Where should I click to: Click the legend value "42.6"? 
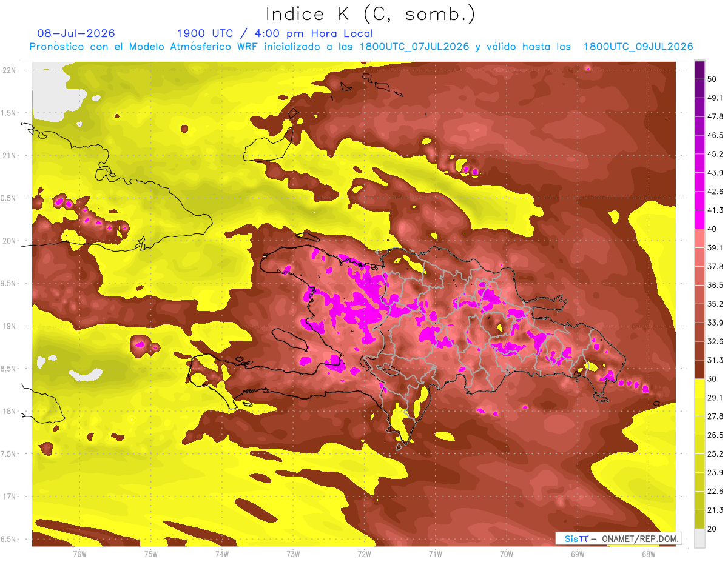715,192
